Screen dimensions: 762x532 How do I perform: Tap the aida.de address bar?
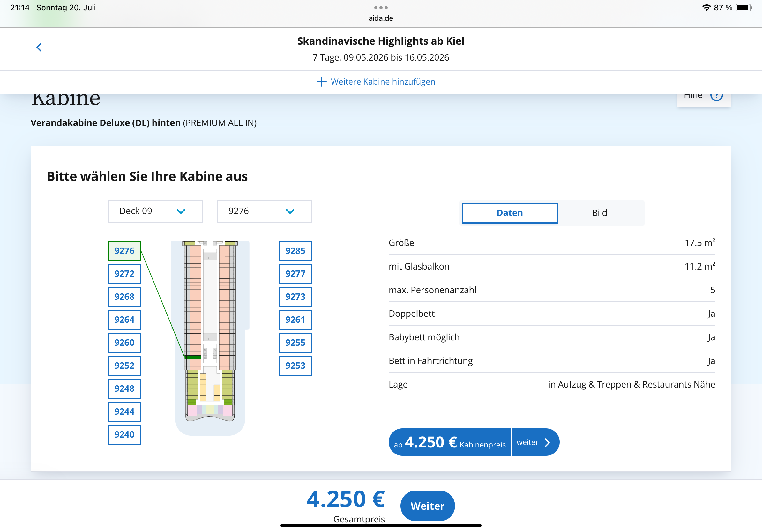[381, 18]
